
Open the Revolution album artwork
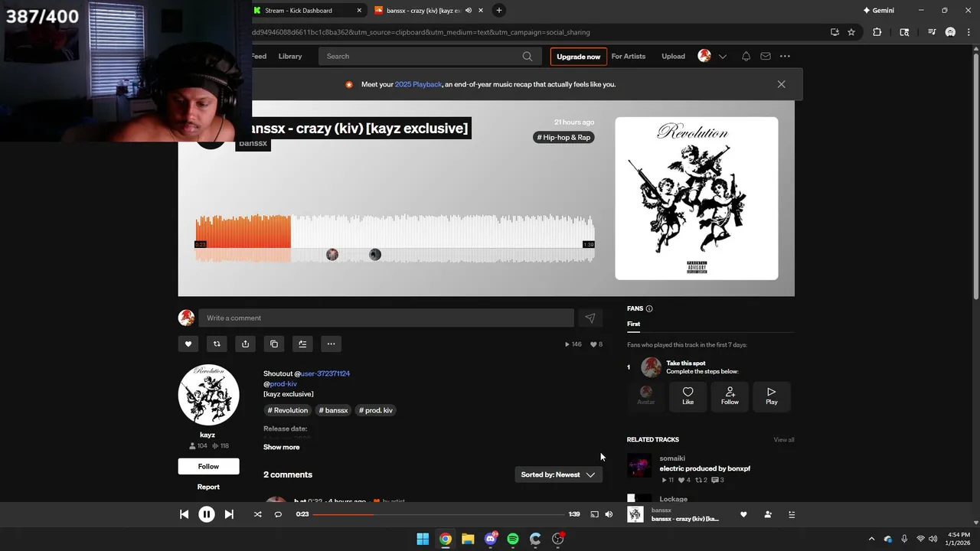697,198
